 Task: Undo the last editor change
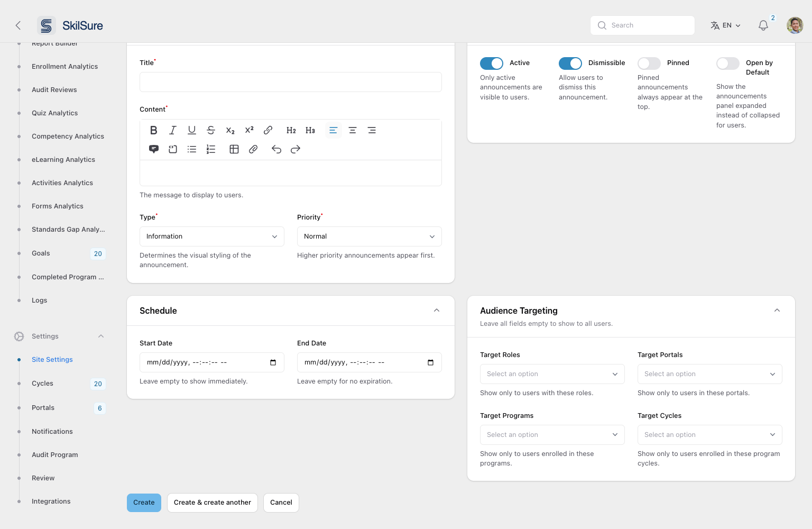coord(276,149)
